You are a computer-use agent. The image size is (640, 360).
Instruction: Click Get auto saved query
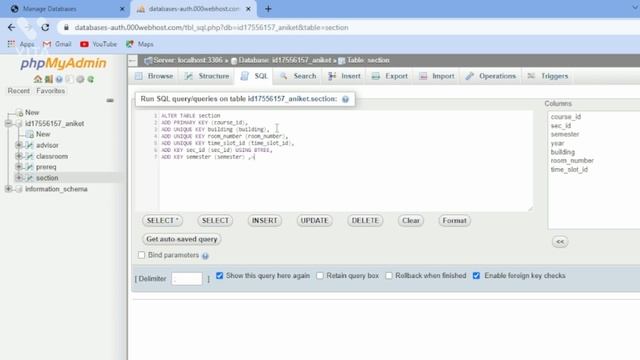(x=182, y=239)
